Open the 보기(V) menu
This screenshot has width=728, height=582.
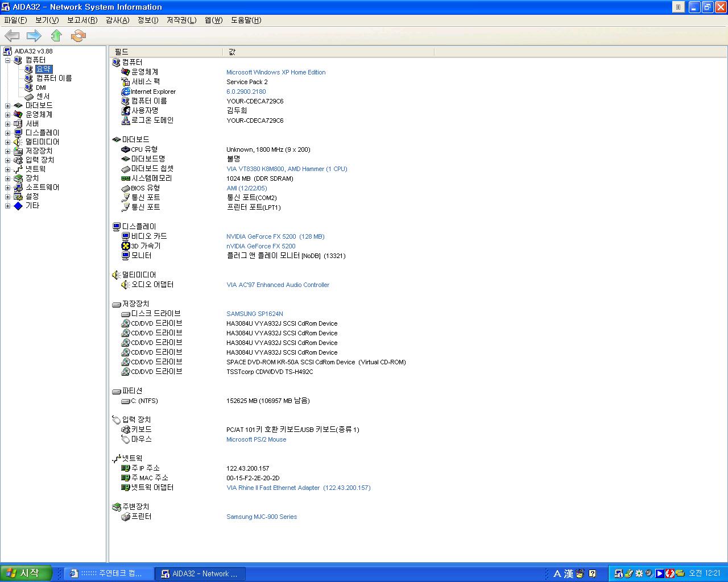pos(47,20)
